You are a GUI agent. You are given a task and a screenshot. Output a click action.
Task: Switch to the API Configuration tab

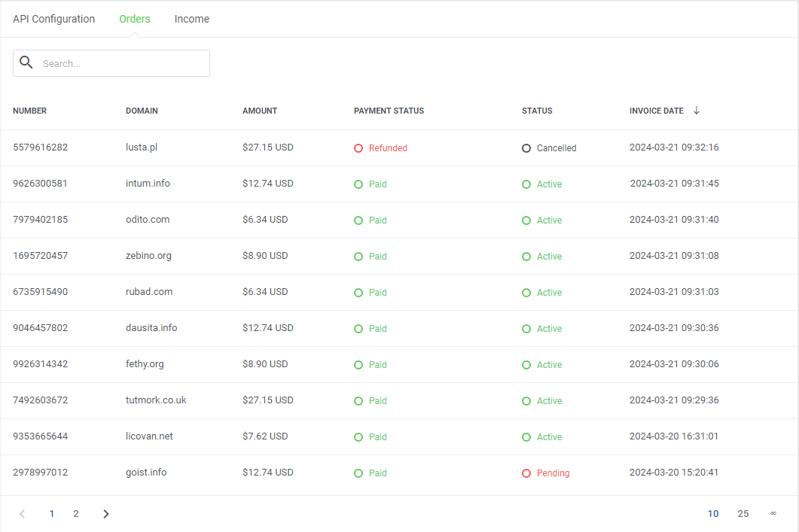pyautogui.click(x=53, y=19)
